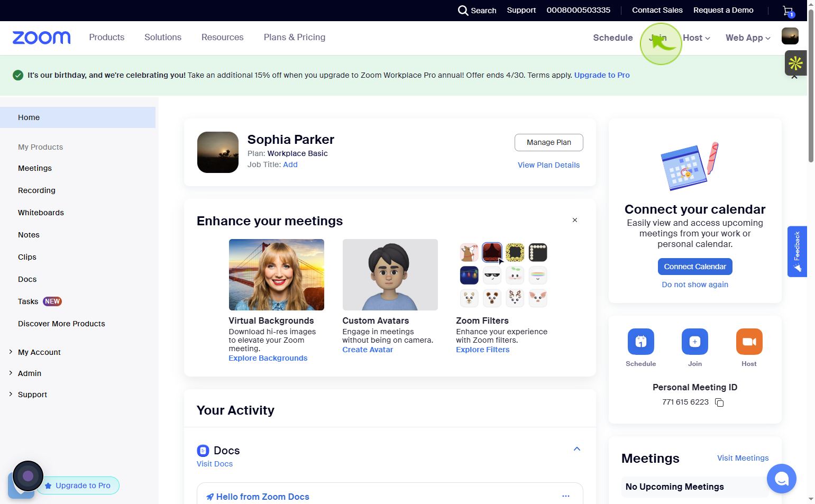This screenshot has width=815, height=504.
Task: Open Hello from Zoom Docs document
Action: point(263,497)
